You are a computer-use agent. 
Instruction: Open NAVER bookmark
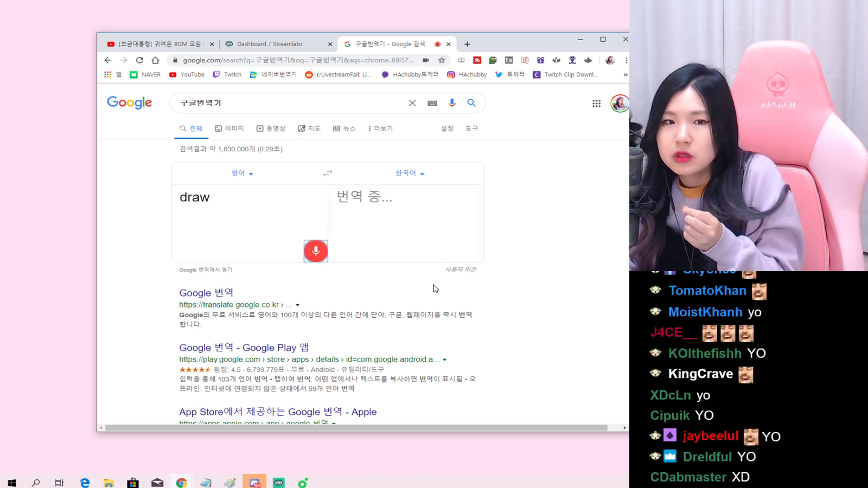(145, 75)
